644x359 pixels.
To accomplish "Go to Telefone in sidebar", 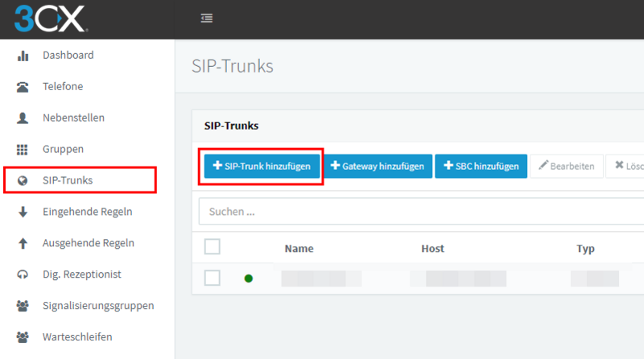I will coord(63,86).
